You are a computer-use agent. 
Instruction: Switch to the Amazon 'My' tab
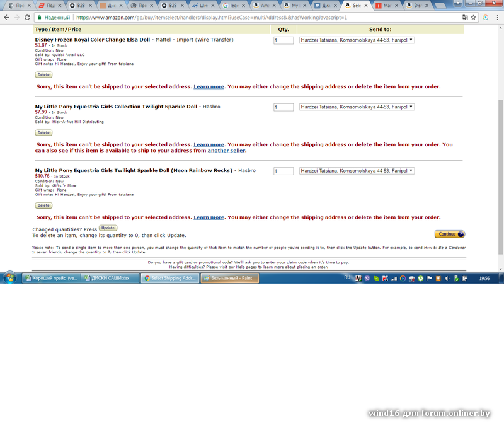pos(294,6)
